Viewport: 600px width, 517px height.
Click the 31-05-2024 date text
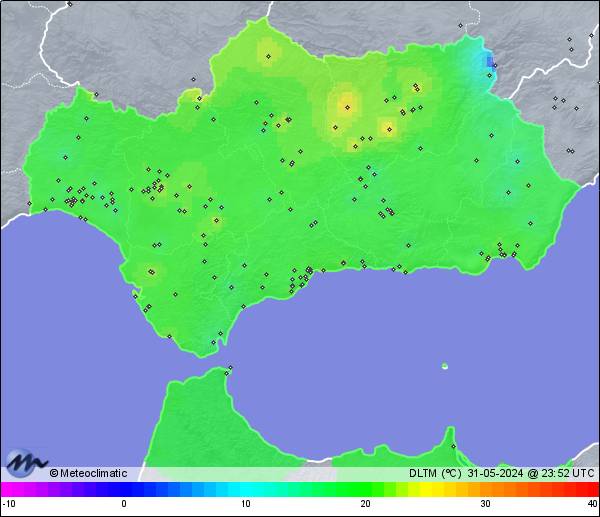click(495, 473)
